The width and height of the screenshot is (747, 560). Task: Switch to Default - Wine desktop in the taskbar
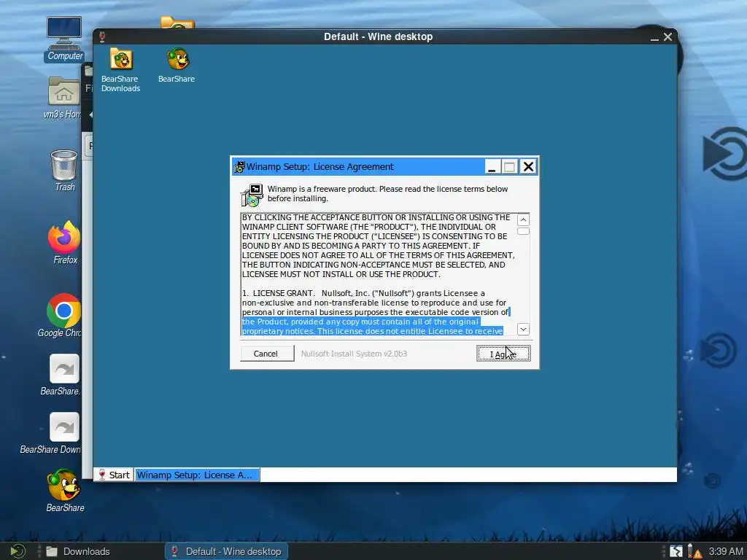tap(226, 551)
